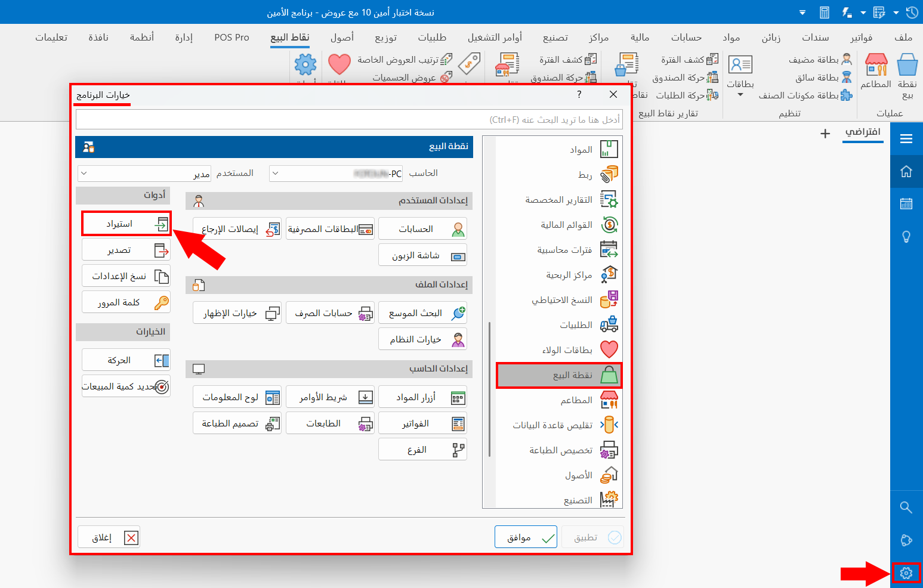Click the calendar icon in the sidebar

[906, 204]
